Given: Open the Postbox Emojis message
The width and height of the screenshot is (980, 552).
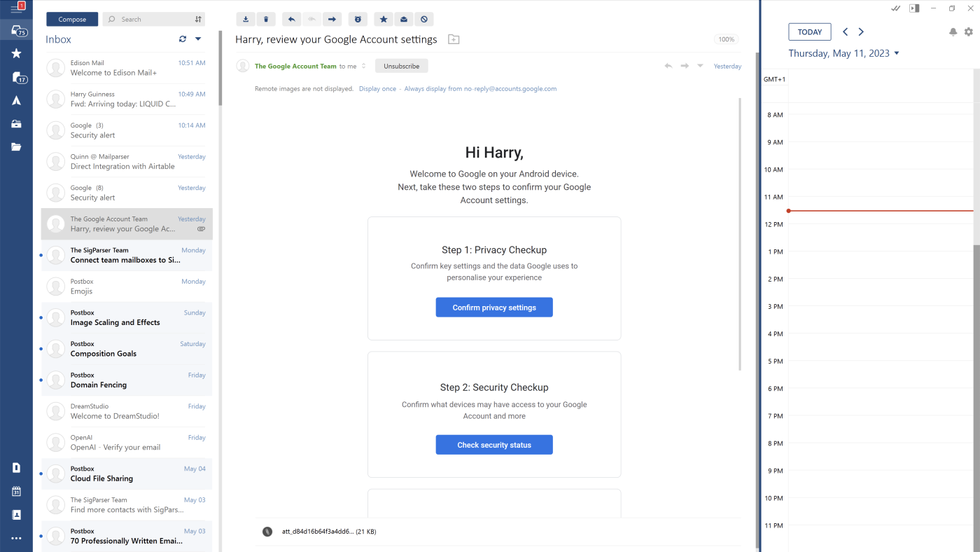Looking at the screenshot, I should coord(126,286).
